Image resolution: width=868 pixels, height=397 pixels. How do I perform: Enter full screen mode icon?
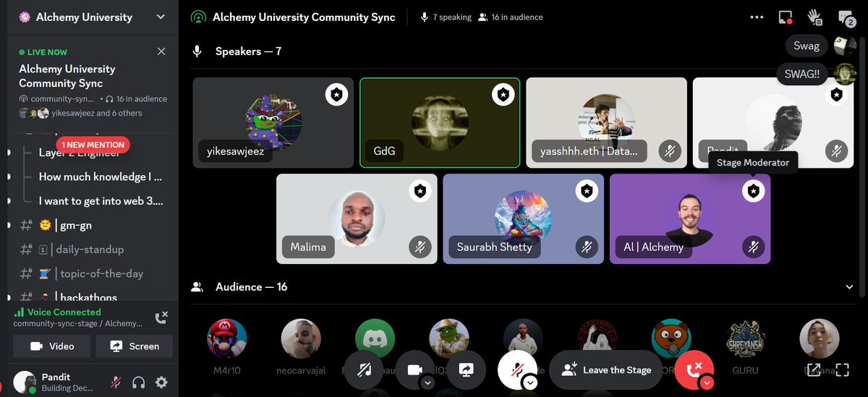[x=842, y=370]
